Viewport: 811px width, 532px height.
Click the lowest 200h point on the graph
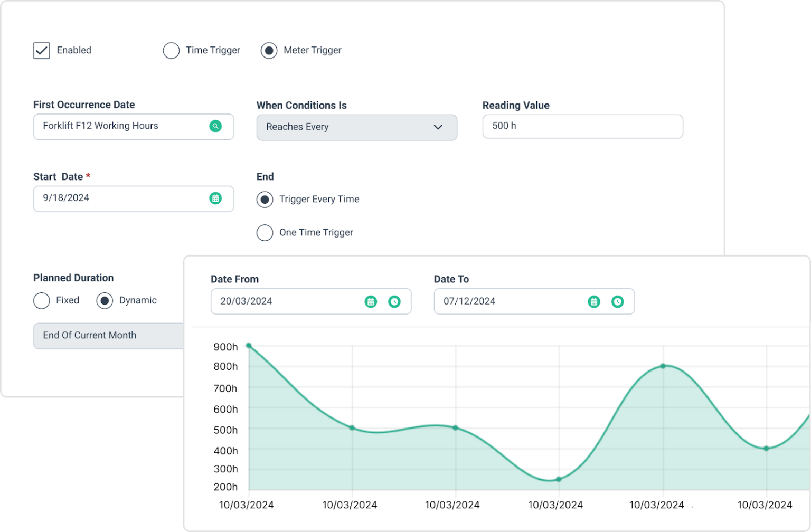558,480
